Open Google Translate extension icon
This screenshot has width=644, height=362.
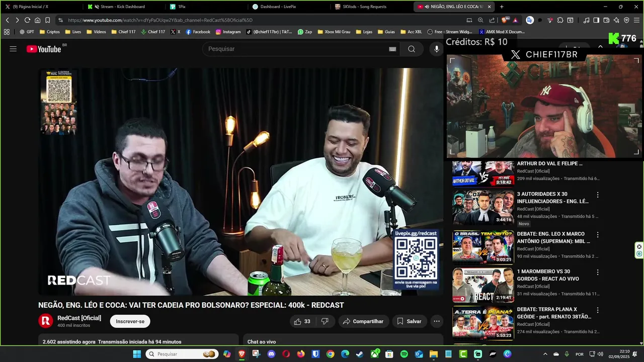point(530,20)
